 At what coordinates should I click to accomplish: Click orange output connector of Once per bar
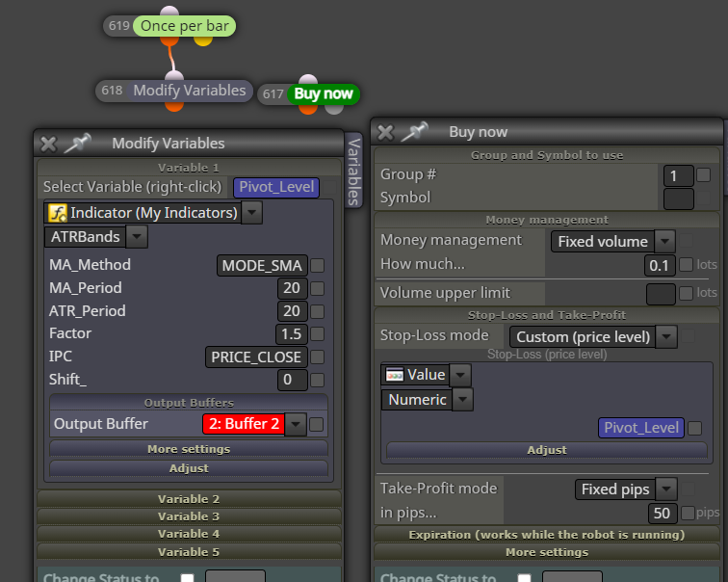[169, 40]
